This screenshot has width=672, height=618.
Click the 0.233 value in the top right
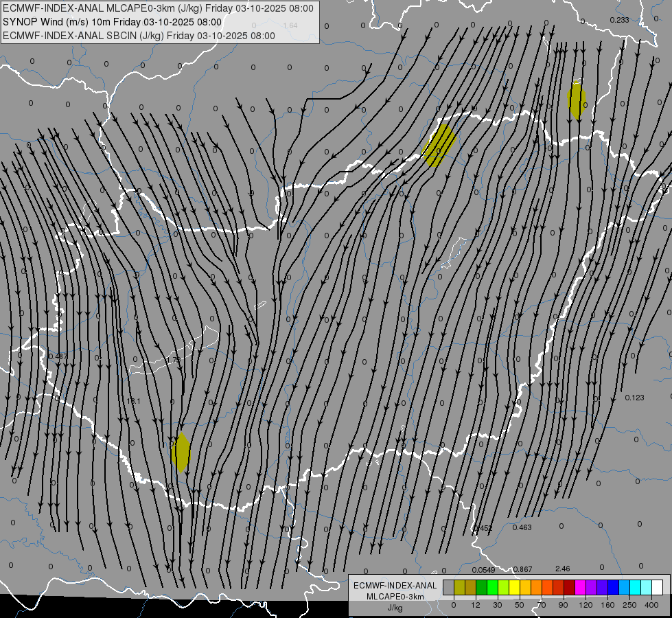click(x=619, y=20)
